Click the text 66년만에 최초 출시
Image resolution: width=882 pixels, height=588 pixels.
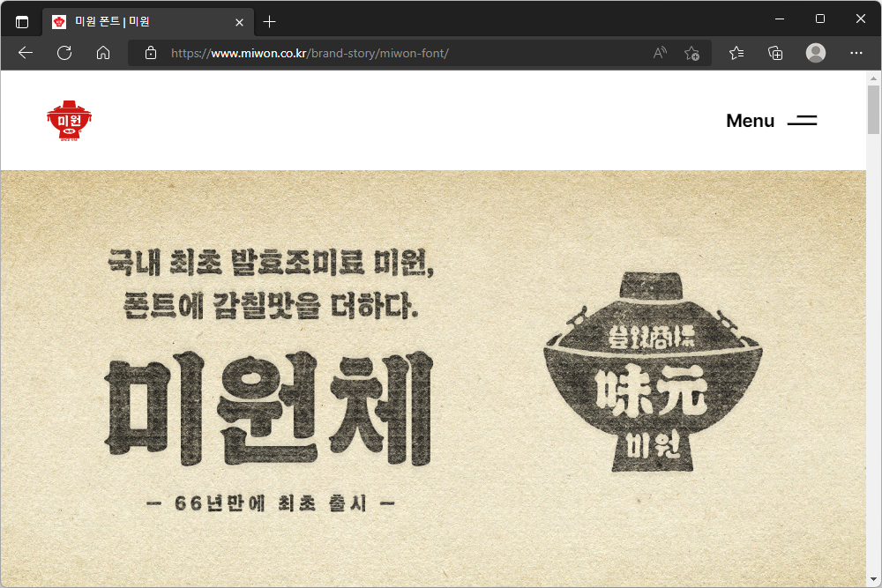tap(271, 503)
